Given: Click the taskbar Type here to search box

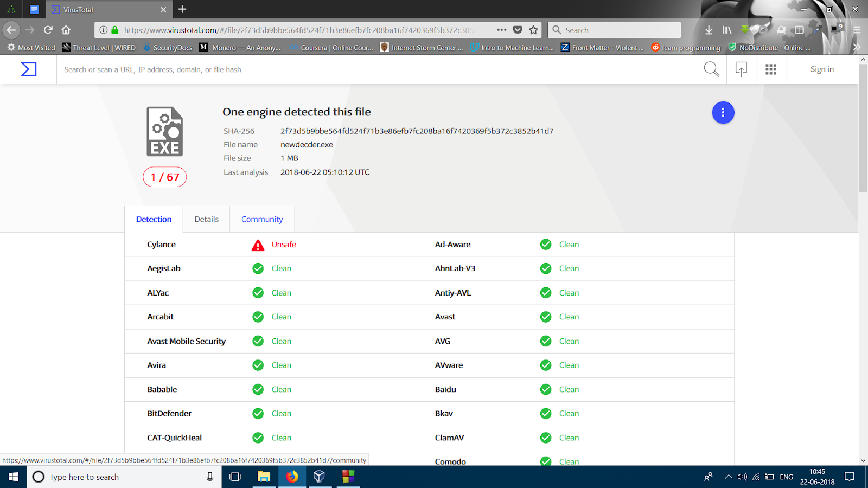Looking at the screenshot, I should coord(124,477).
